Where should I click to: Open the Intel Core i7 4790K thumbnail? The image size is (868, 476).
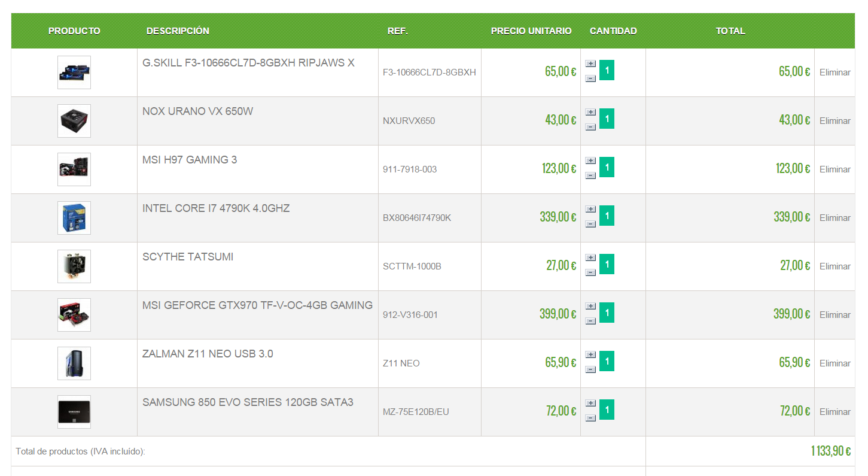[x=74, y=218]
